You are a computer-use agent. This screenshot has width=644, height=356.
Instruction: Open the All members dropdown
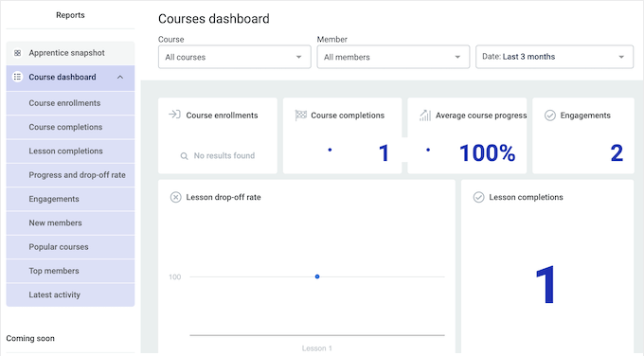pos(393,57)
